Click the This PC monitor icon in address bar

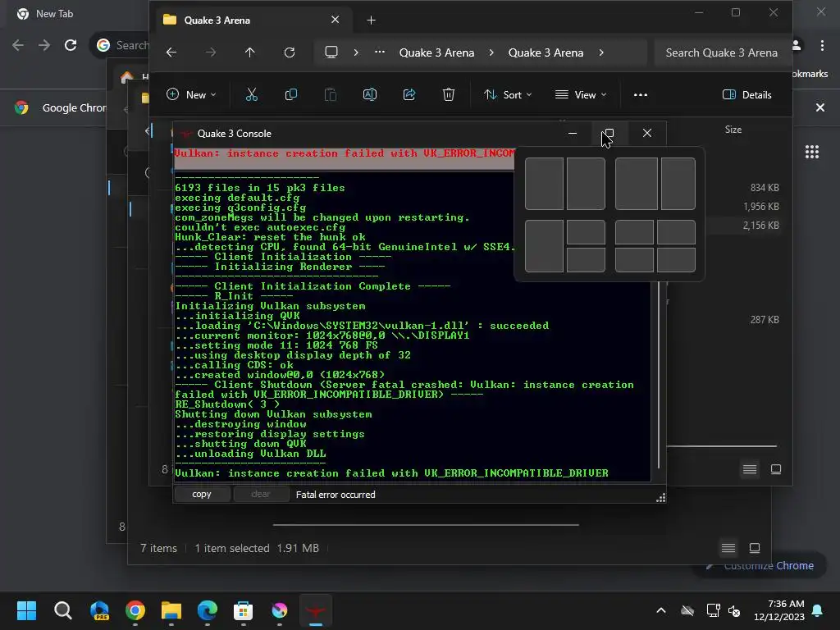pyautogui.click(x=331, y=52)
